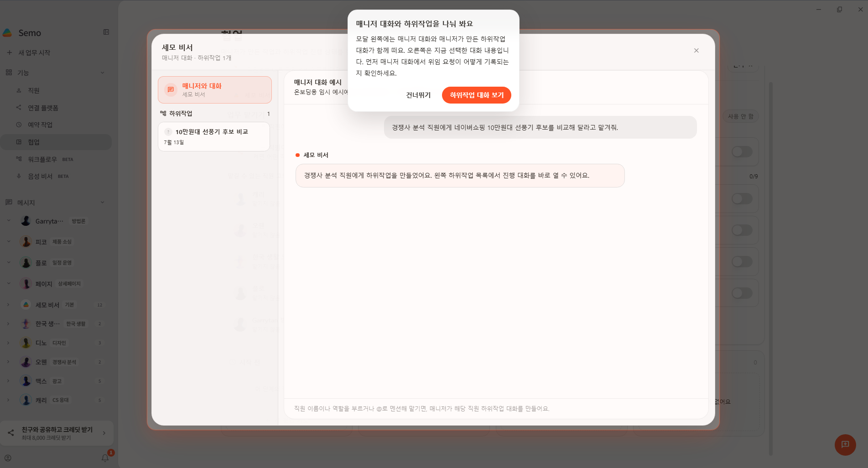868x468 pixels.
Task: Open 페이지 avatar in messages
Action: (x=26, y=284)
